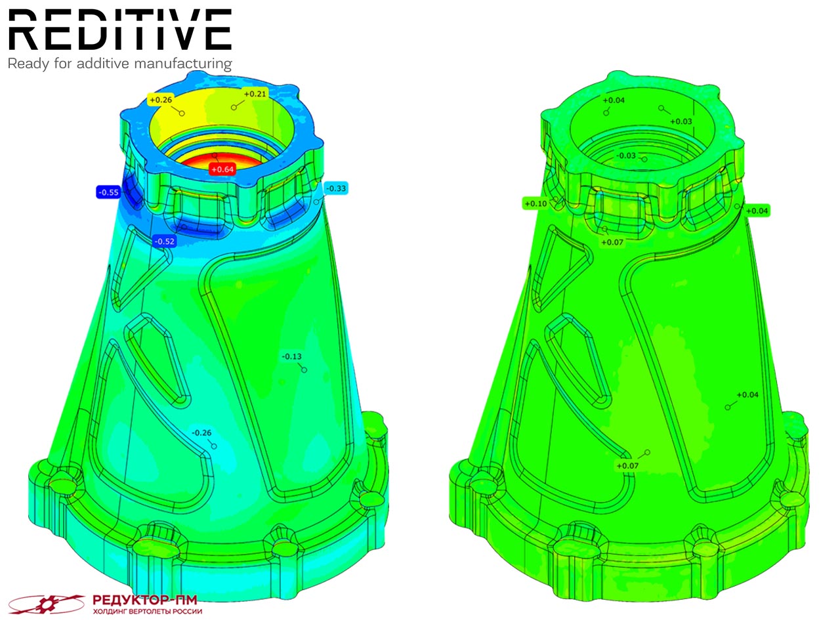Click the +0.21 annotation inside the bore
The height and width of the screenshot is (630, 840).
click(x=255, y=94)
